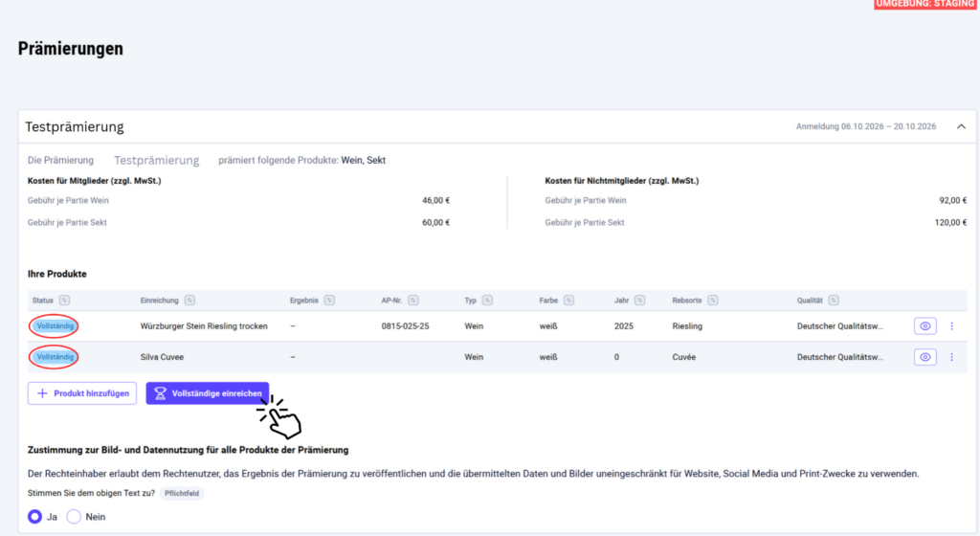Click the 92,00 € non-member wine fee

click(x=953, y=201)
